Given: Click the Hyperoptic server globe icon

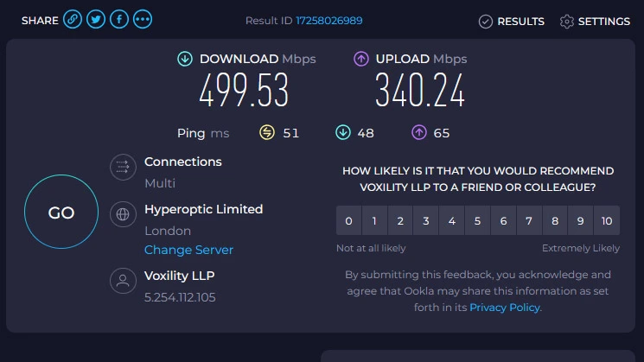Looking at the screenshot, I should (123, 214).
